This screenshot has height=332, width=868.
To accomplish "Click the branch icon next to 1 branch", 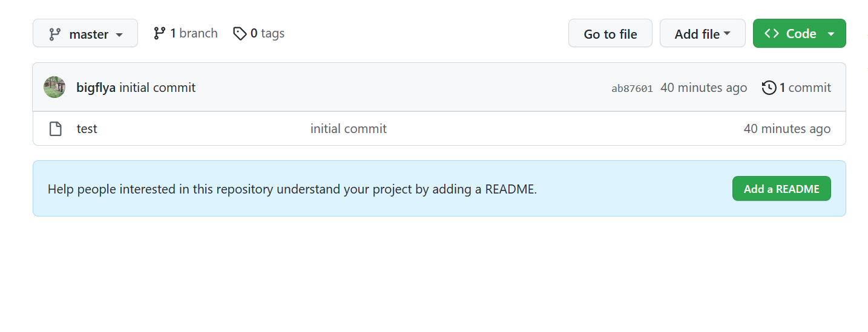I will pyautogui.click(x=159, y=33).
